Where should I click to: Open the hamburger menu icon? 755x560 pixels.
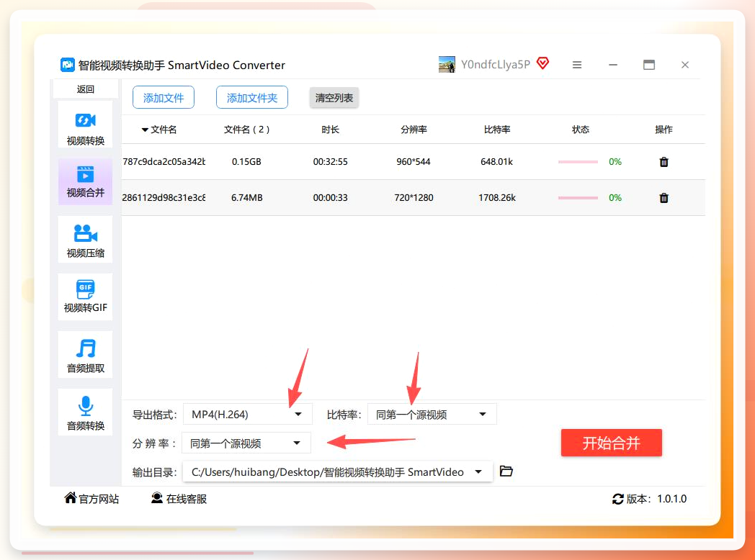[x=577, y=65]
